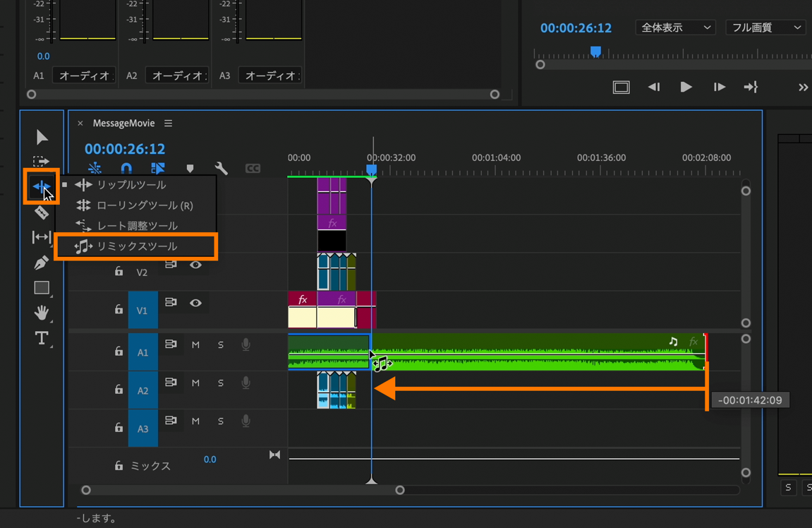The width and height of the screenshot is (812, 528).
Task: Open the 全体表示 zoom dropdown
Action: (676, 28)
